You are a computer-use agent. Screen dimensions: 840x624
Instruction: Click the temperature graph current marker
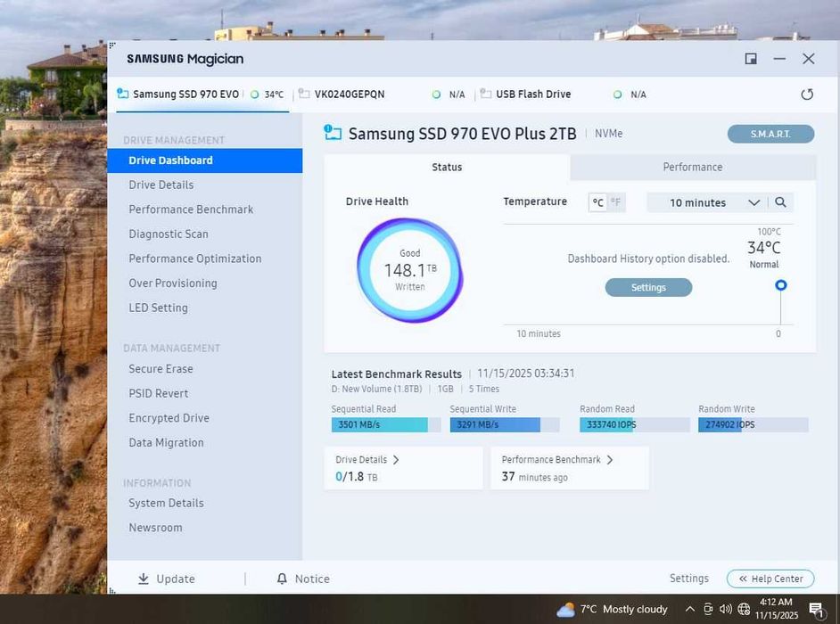pyautogui.click(x=780, y=285)
